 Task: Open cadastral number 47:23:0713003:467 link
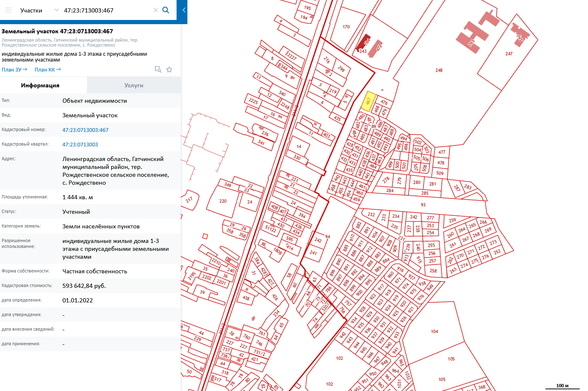(x=85, y=130)
